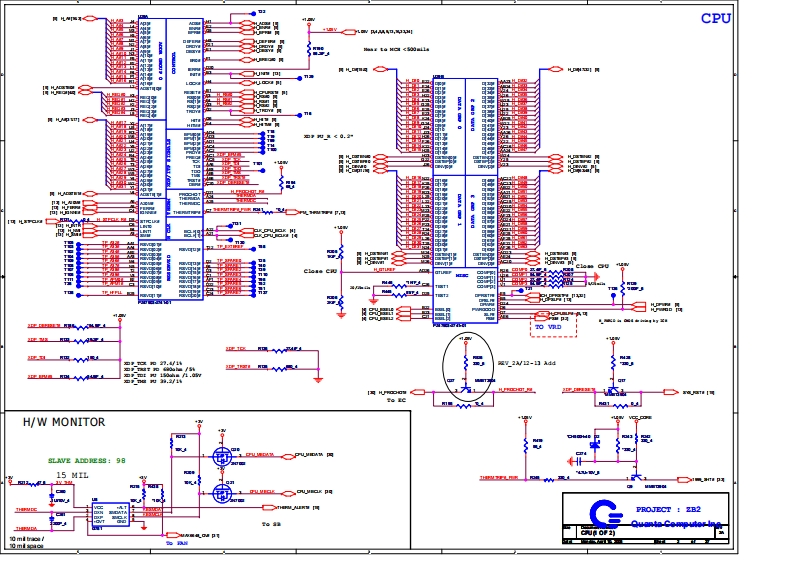Click the Quanta Computer logo
Screen dimensions: 793x561
tap(602, 514)
